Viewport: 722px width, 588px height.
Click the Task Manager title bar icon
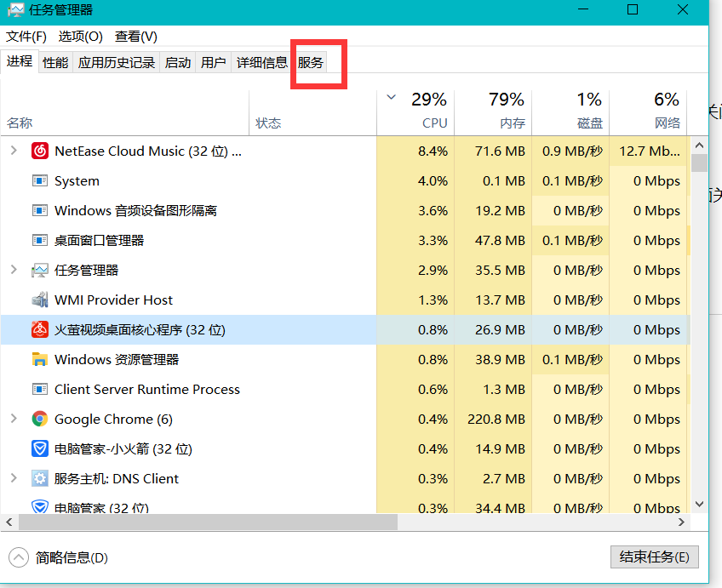point(15,10)
